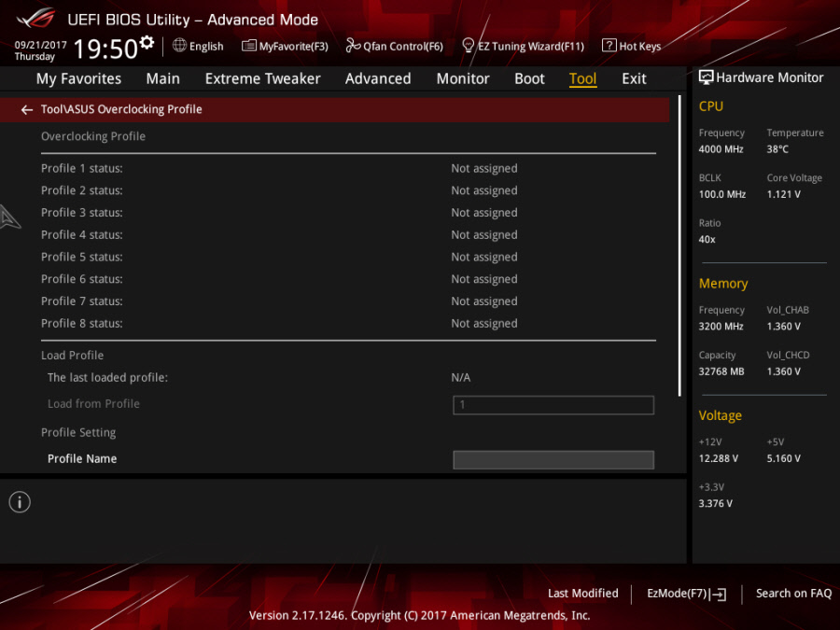Click Search on FAQ link
This screenshot has height=630, width=840.
[x=793, y=594]
